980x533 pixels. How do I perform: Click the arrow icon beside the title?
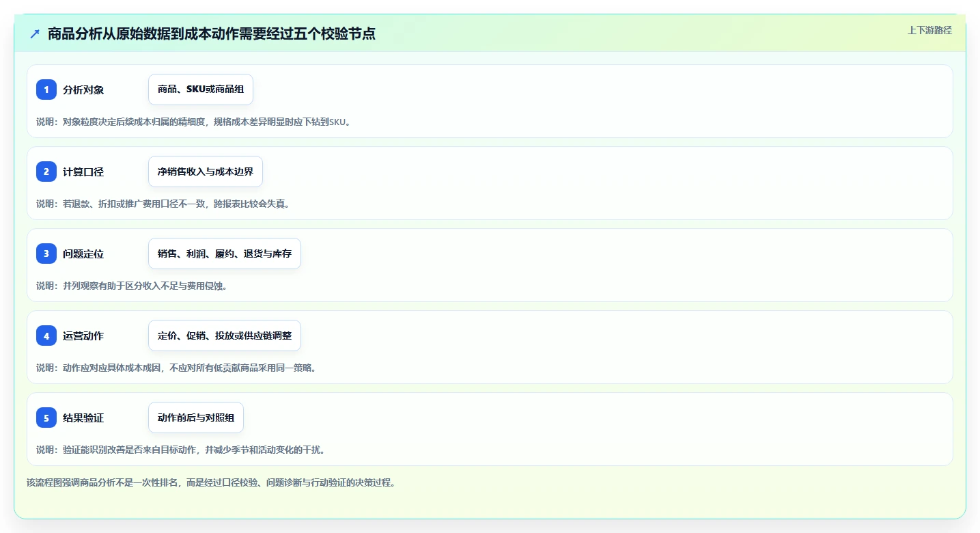(35, 33)
